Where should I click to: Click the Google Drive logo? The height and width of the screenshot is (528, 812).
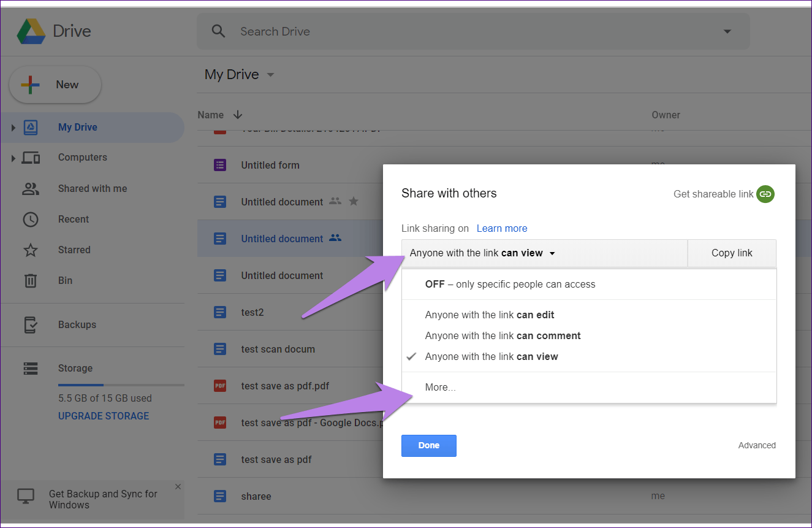pos(31,31)
